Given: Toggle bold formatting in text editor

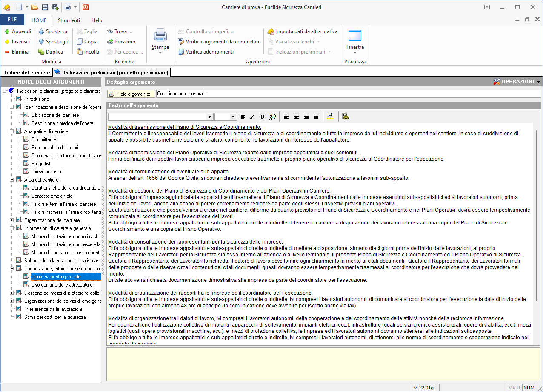Looking at the screenshot, I should click(x=243, y=116).
